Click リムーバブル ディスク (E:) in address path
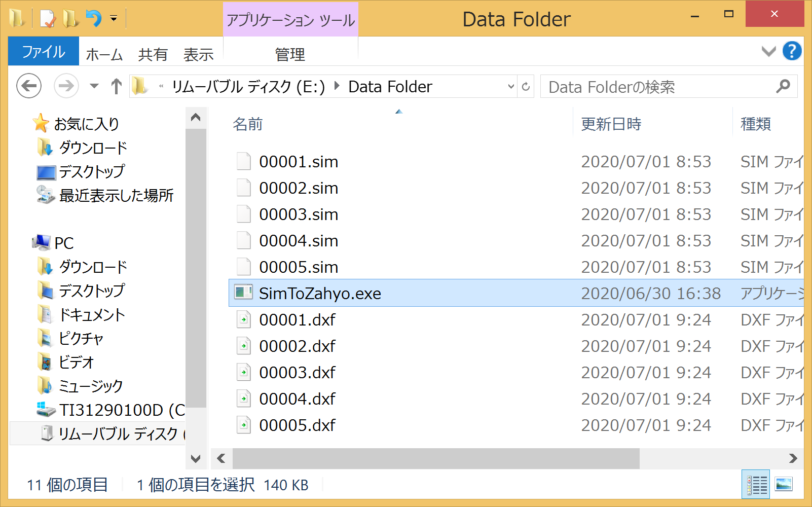812x507 pixels. tap(248, 87)
